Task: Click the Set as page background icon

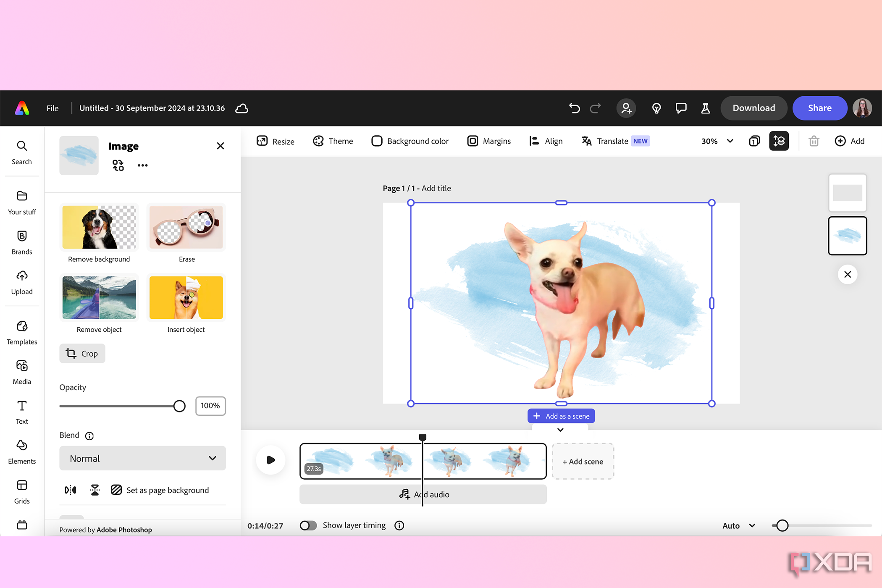Action: (116, 490)
